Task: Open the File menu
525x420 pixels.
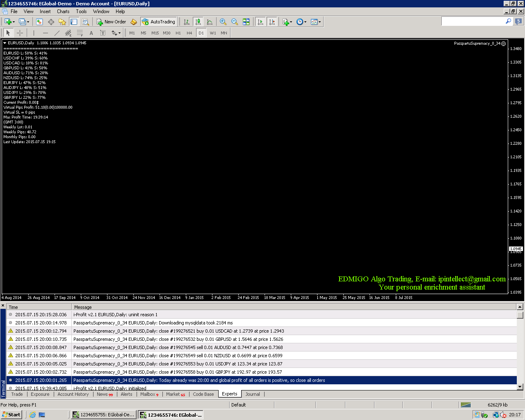Action: click(x=14, y=11)
